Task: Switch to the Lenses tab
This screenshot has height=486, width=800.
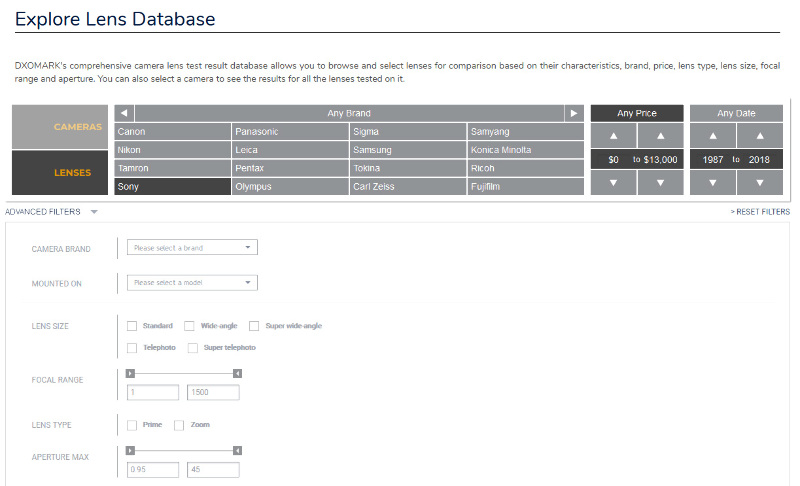Action: (x=60, y=173)
